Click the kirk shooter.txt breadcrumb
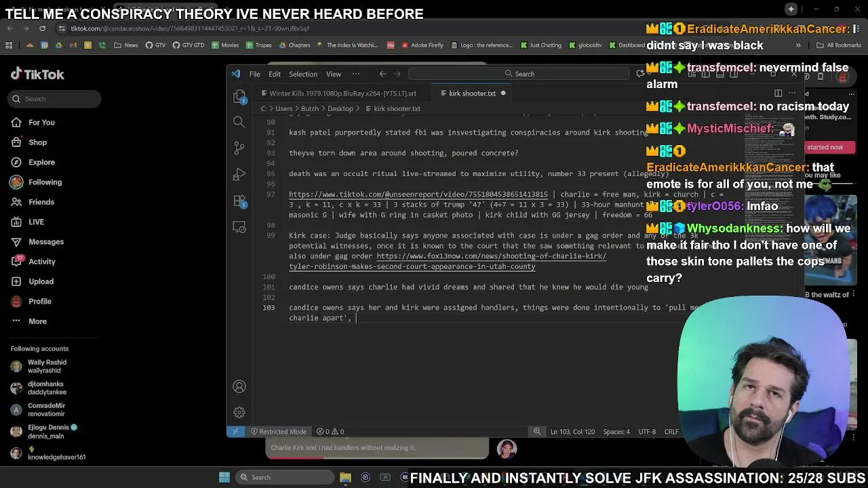The width and height of the screenshot is (868, 488). (393, 108)
